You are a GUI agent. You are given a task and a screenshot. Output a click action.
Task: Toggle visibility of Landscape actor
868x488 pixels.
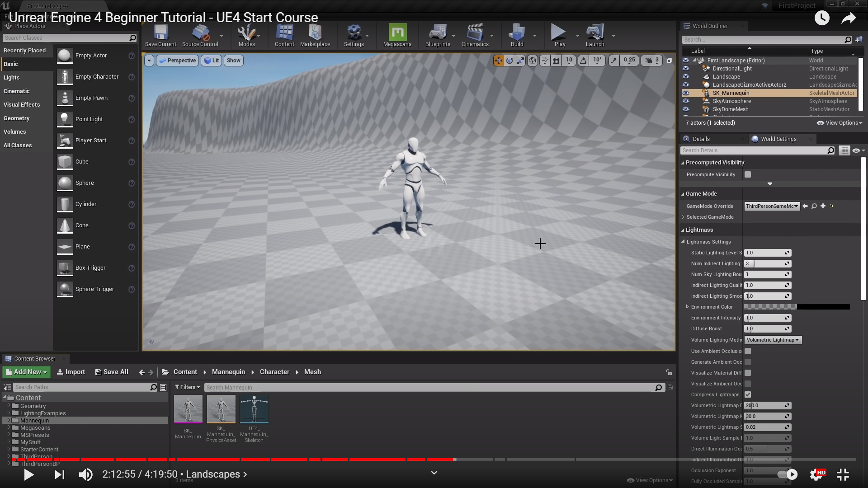click(x=686, y=77)
